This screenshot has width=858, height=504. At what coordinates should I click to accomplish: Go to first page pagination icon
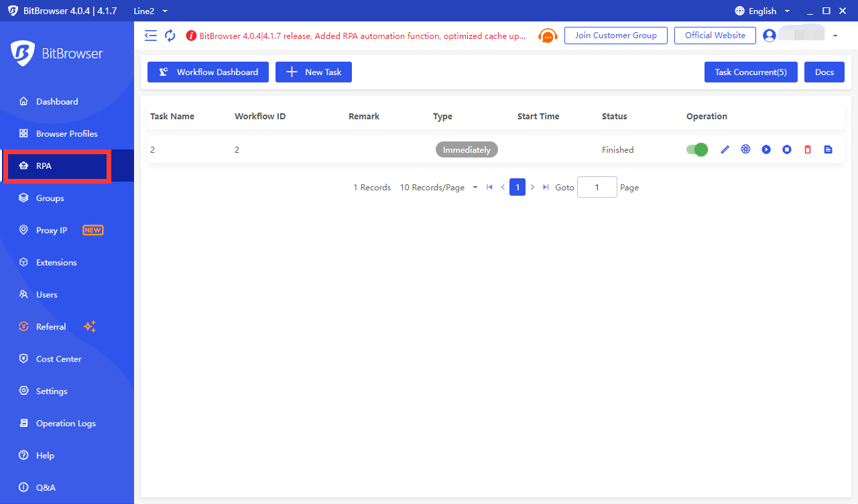point(489,188)
